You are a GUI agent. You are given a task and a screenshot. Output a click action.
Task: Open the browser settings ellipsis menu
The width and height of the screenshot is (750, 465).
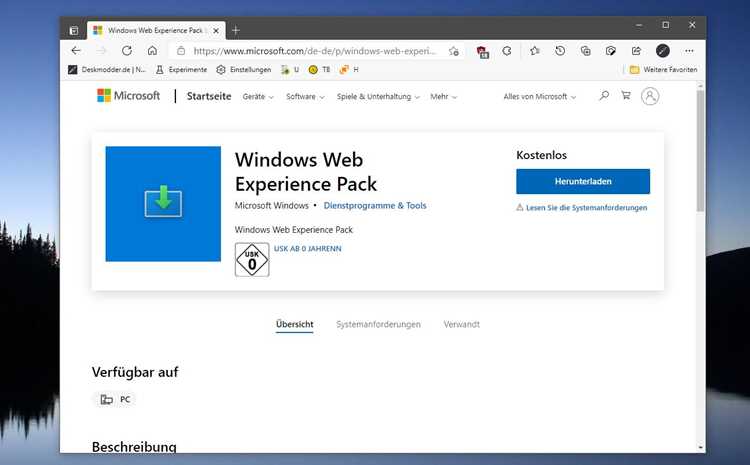689,51
